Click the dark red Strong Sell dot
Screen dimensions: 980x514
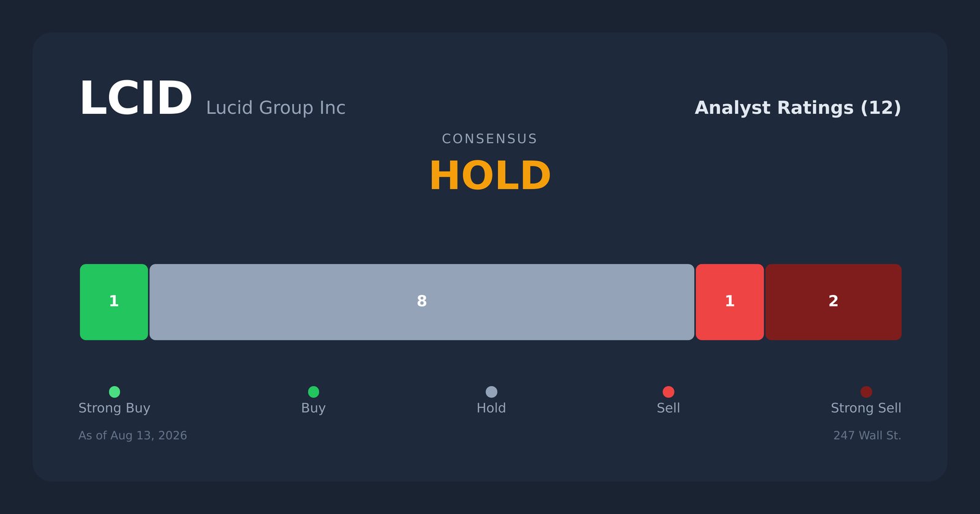pos(866,392)
